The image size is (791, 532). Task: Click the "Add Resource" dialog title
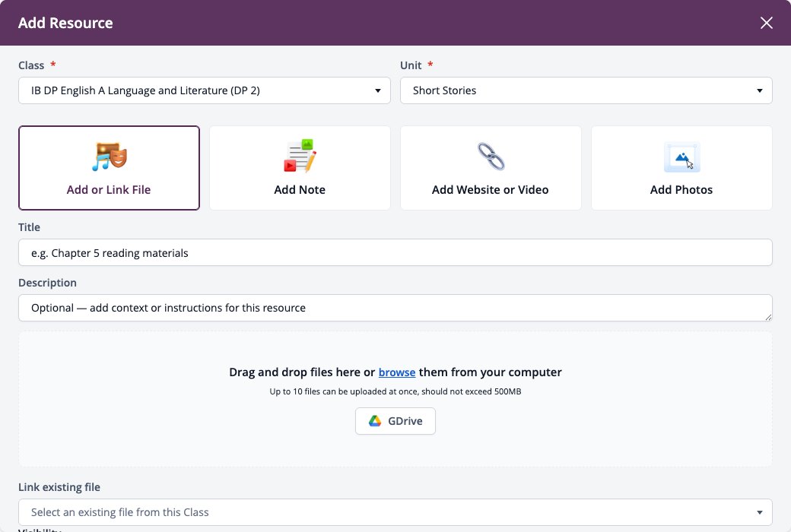click(x=65, y=23)
